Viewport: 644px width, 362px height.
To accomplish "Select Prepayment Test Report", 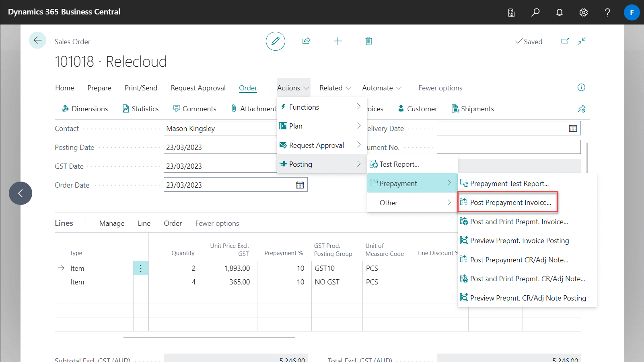I will [527, 183].
